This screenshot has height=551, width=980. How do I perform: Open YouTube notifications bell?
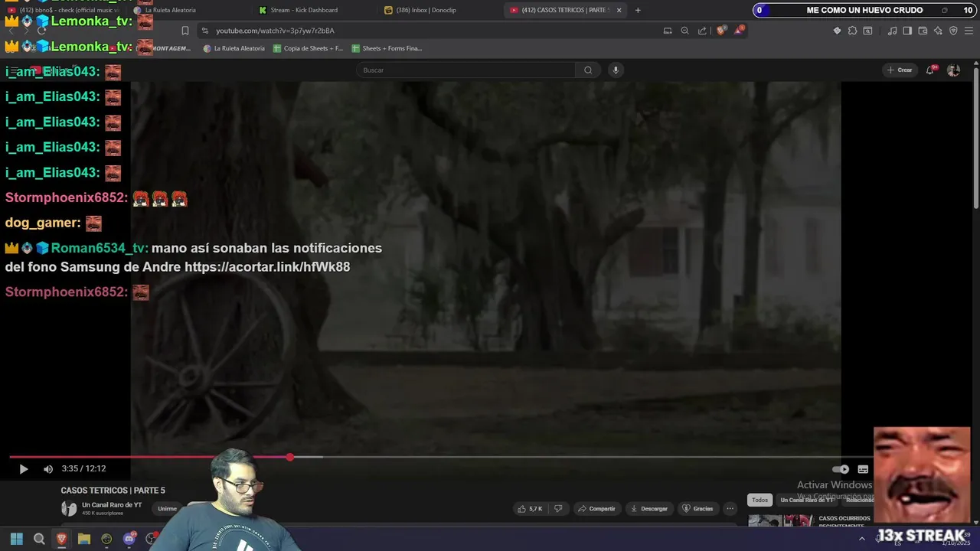(x=930, y=70)
